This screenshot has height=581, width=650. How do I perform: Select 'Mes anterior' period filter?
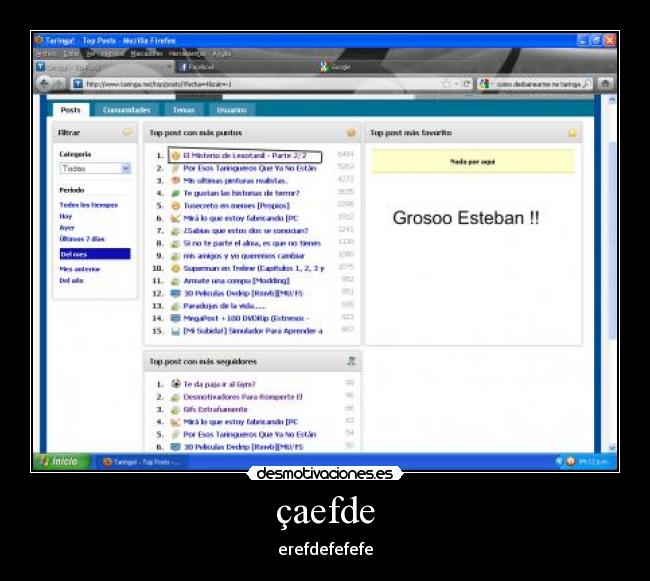coord(80,269)
